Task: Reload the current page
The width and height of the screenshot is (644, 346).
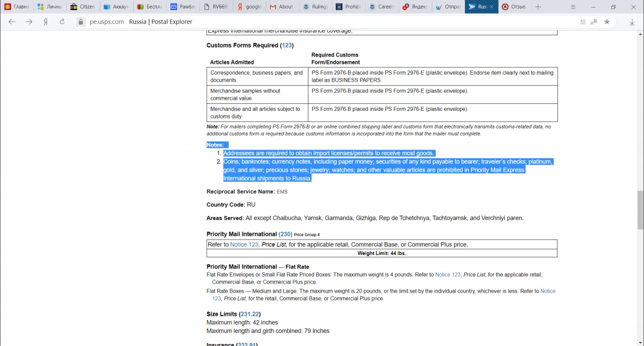Action: [62, 22]
